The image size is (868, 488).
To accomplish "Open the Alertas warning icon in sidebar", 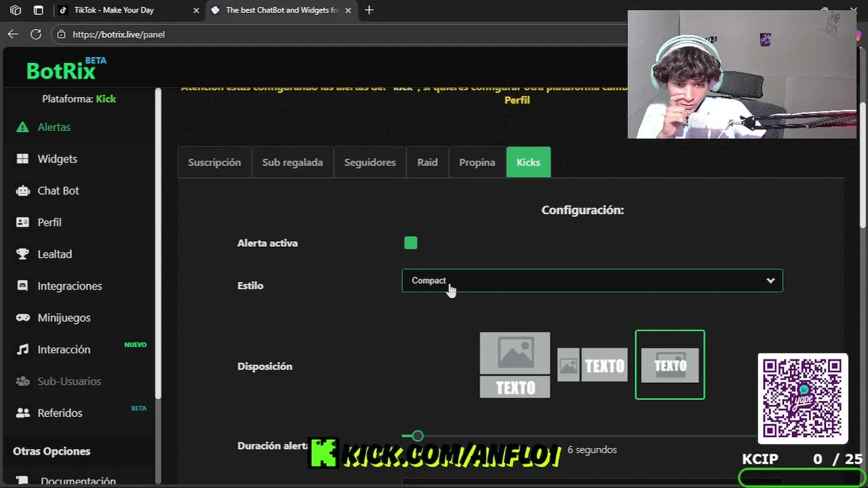I will click(22, 127).
